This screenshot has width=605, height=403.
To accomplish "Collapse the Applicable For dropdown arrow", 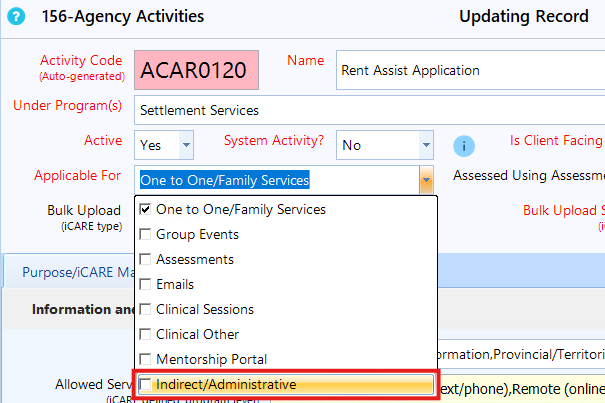I will click(x=426, y=180).
